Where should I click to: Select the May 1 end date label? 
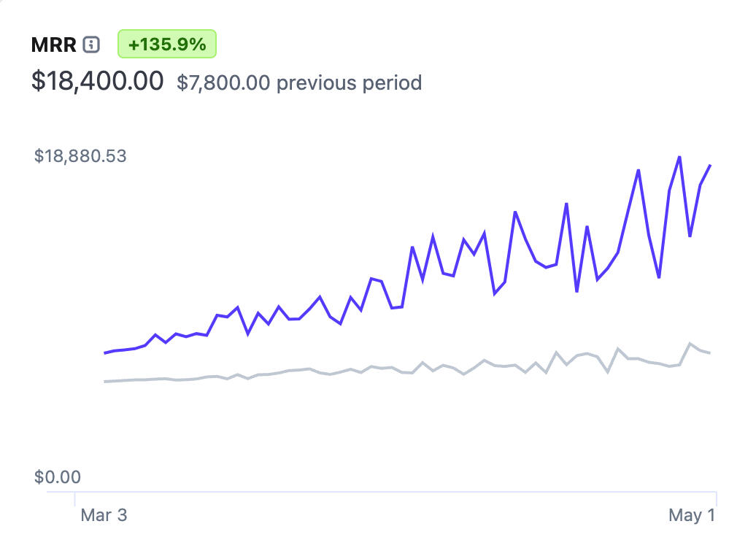pos(692,515)
